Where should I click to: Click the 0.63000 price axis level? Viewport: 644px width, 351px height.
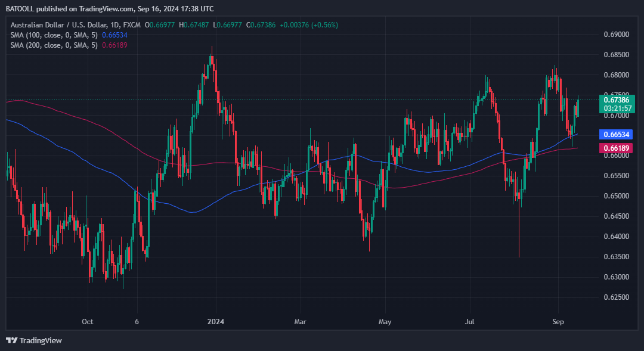pyautogui.click(x=616, y=277)
